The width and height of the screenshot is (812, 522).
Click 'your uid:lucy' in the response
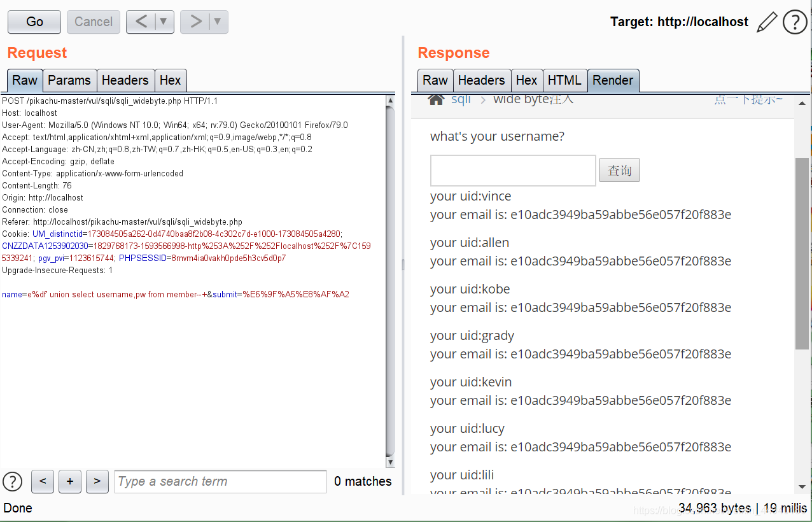coord(468,428)
